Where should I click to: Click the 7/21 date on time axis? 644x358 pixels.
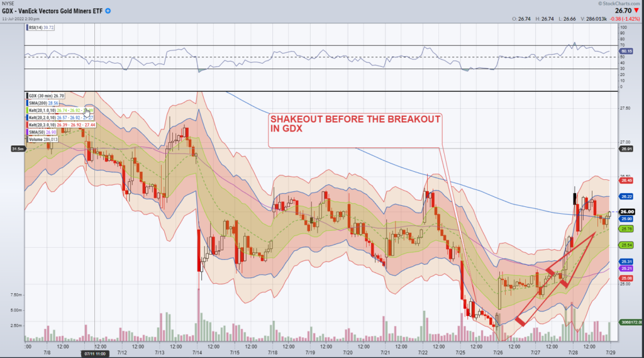386,353
